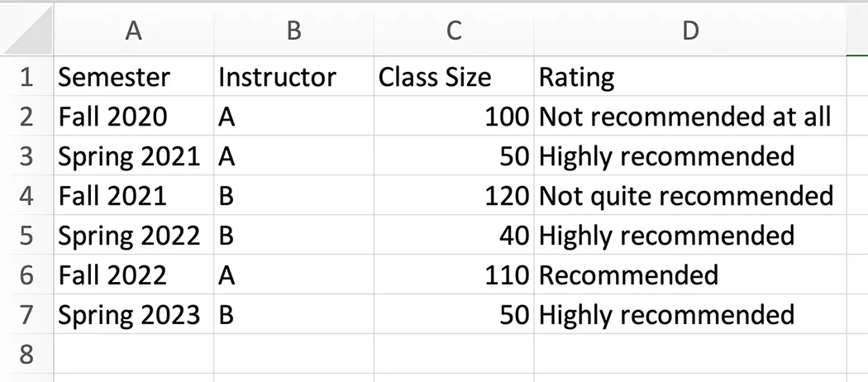The width and height of the screenshot is (868, 382).
Task: Select row 4 header
Action: (x=26, y=196)
